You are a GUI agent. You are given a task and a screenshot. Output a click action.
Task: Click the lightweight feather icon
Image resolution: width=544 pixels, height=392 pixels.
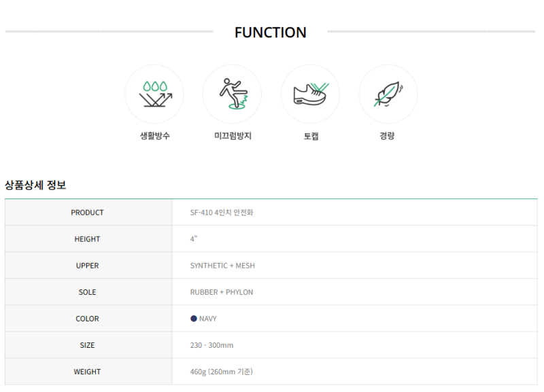(388, 94)
